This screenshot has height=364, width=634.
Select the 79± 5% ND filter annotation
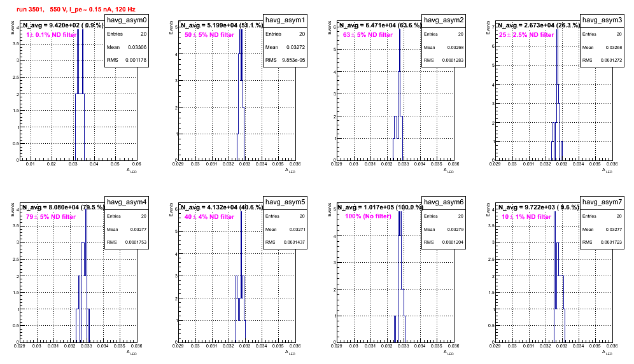(x=51, y=217)
